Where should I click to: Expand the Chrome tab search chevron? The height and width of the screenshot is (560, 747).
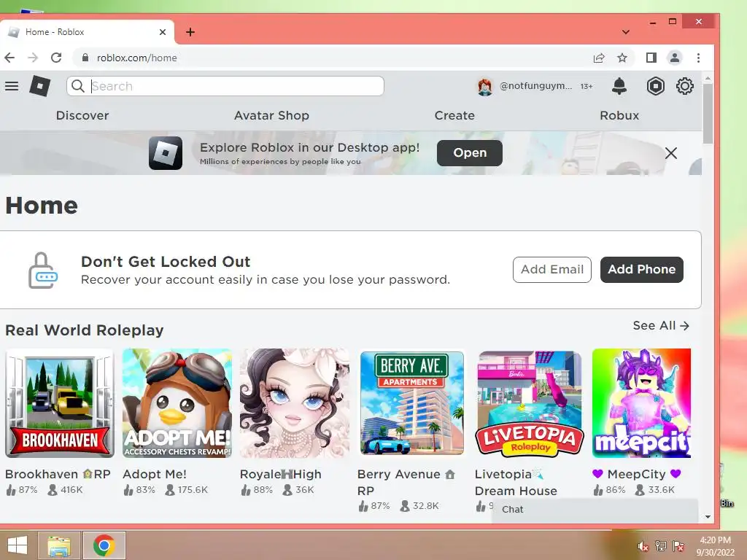(626, 32)
